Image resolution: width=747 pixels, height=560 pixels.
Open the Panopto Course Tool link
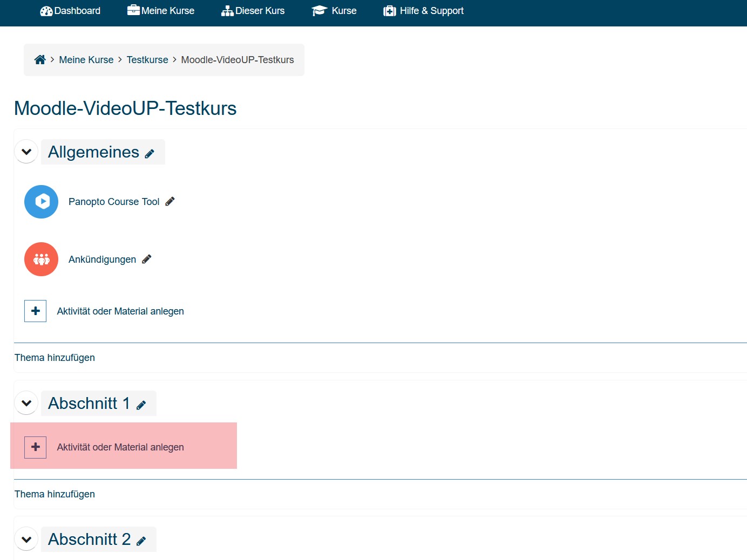point(114,202)
